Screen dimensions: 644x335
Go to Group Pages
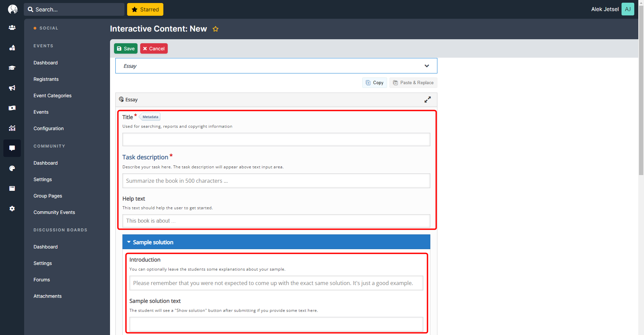[48, 196]
